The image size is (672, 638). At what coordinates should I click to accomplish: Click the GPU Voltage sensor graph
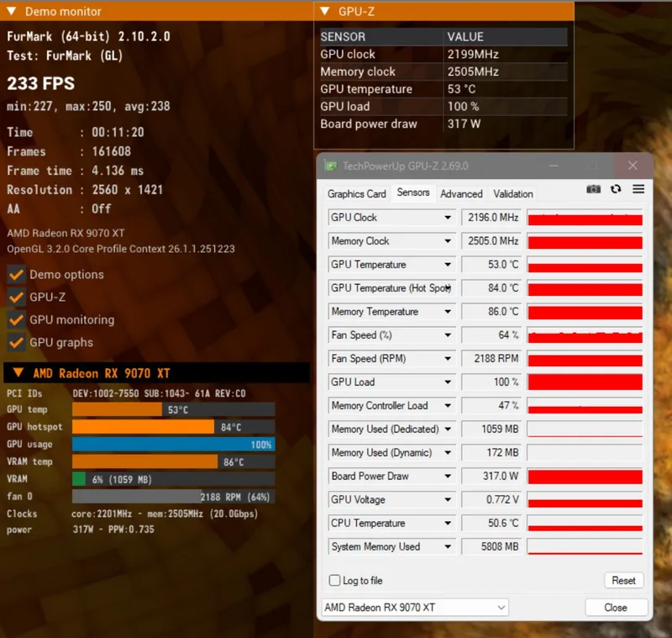[x=585, y=499]
